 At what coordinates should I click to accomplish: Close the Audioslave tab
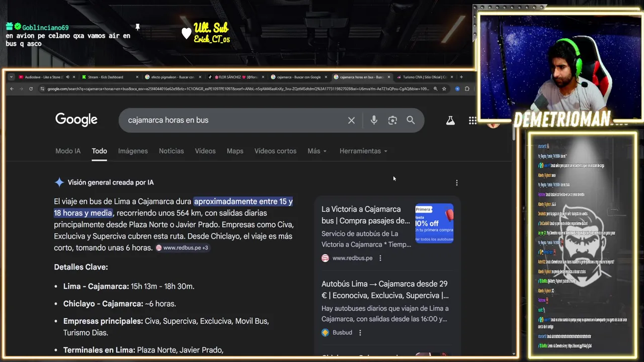pyautogui.click(x=74, y=77)
